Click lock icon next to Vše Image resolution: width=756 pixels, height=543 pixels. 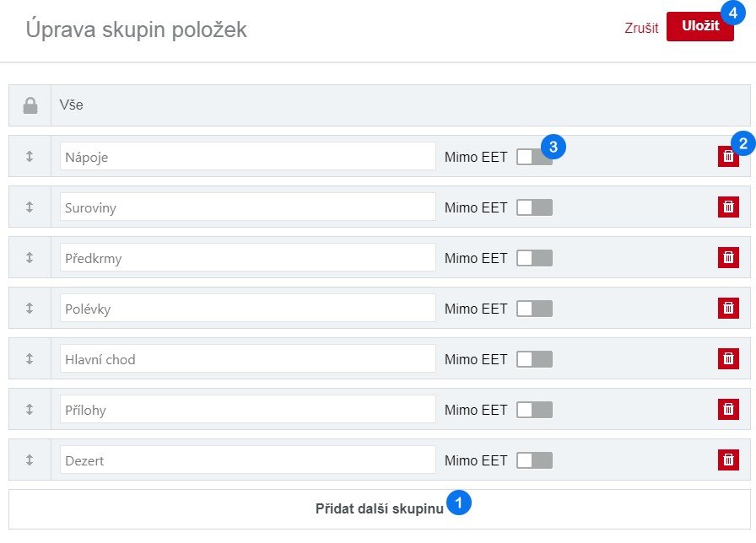click(x=30, y=106)
